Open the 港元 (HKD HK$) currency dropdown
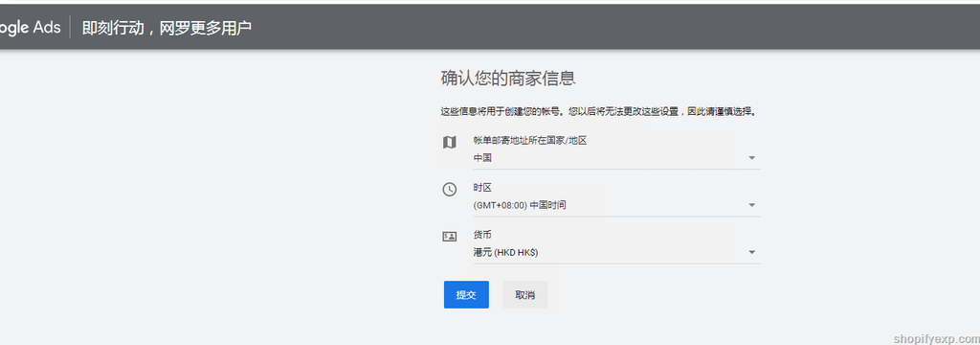Screen dimensions: 980x345 (x=616, y=252)
